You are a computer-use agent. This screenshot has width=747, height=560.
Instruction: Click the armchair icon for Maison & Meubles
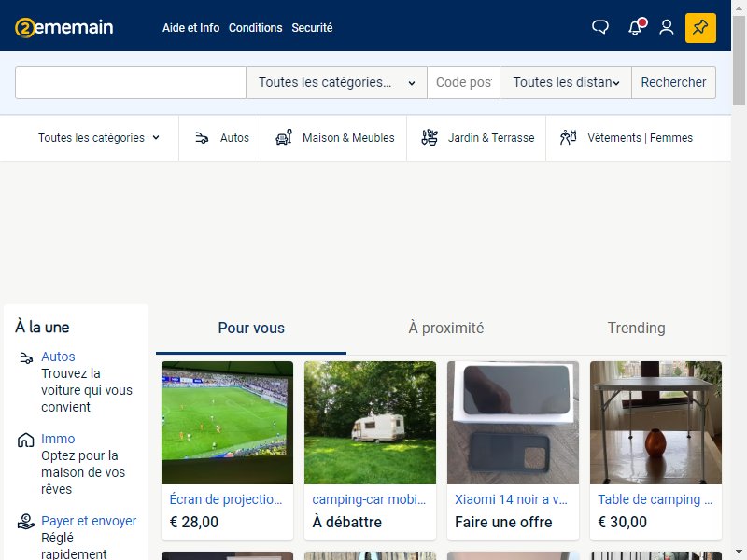[x=284, y=137]
